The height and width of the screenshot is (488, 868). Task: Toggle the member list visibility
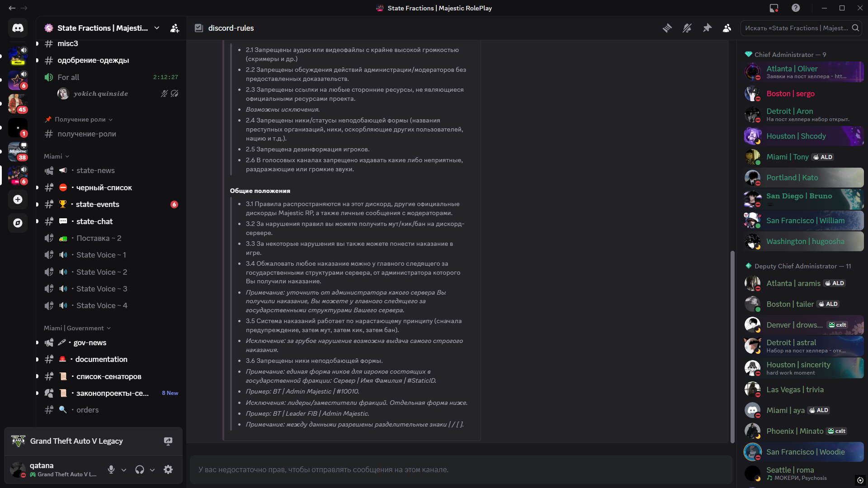[727, 28]
